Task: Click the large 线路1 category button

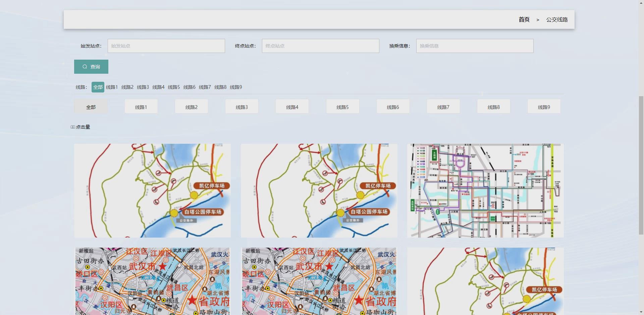Action: pos(141,106)
